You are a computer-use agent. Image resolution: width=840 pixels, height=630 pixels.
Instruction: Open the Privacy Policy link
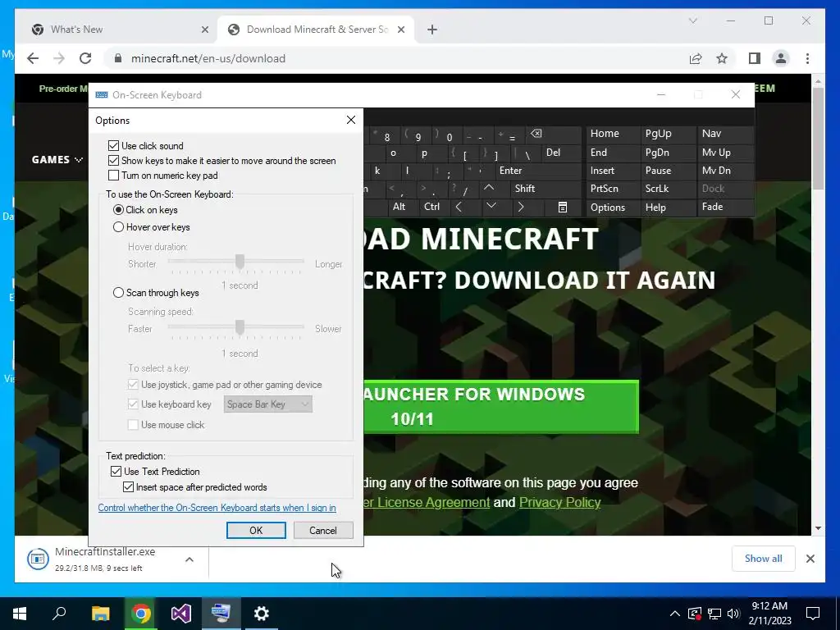click(x=559, y=503)
